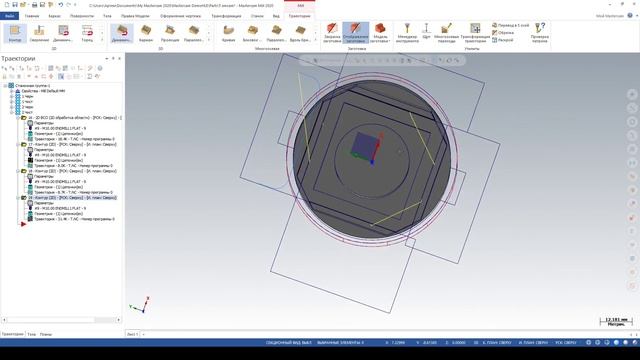Screen dimensions: 640x360
Task: Pick the Проекция 3D toolpath
Action: pos(170,33)
